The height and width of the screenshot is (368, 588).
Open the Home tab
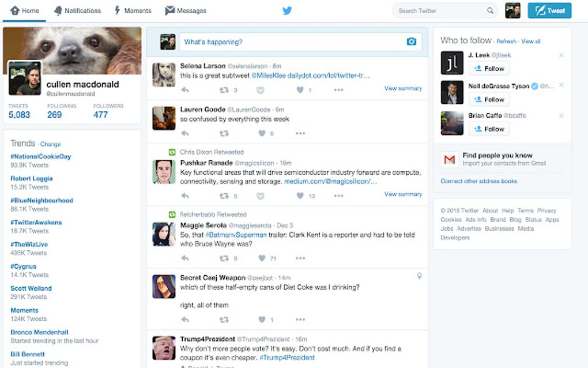pos(24,10)
